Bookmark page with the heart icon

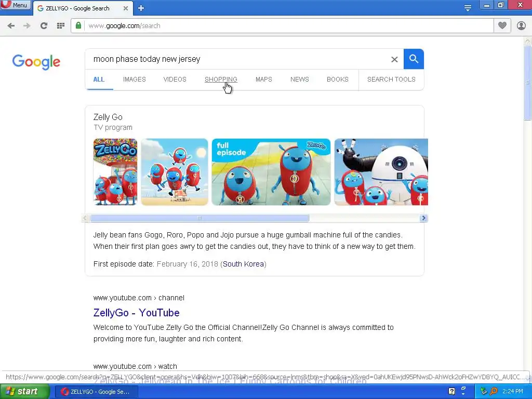(x=502, y=25)
